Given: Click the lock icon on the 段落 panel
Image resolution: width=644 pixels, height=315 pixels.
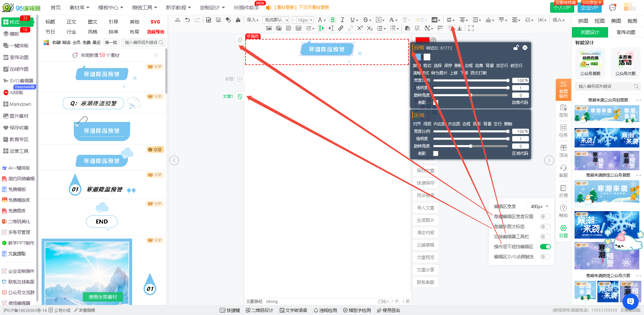Looking at the screenshot, I should point(516,48).
